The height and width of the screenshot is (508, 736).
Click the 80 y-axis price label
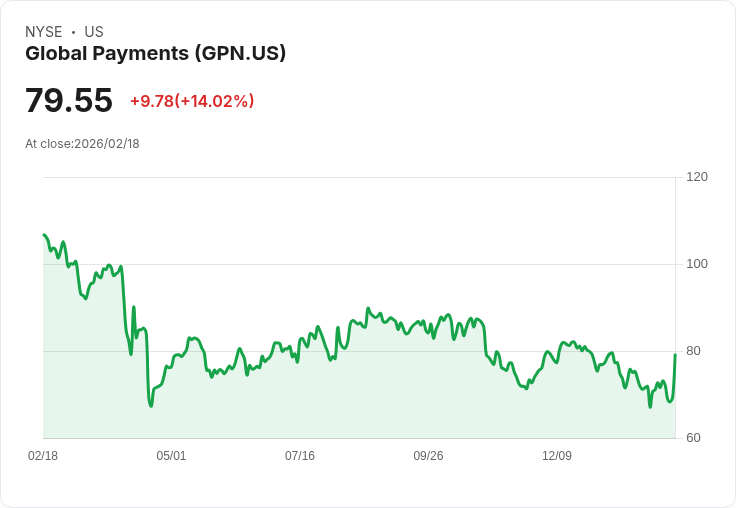click(693, 351)
